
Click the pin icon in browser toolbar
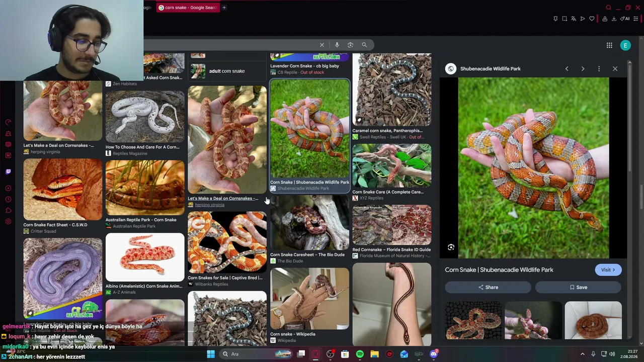point(555,19)
